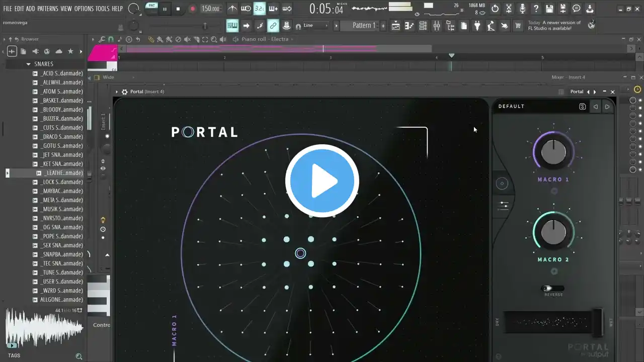This screenshot has height=362, width=644.
Task: Toggle the record button
Action: 192,9
